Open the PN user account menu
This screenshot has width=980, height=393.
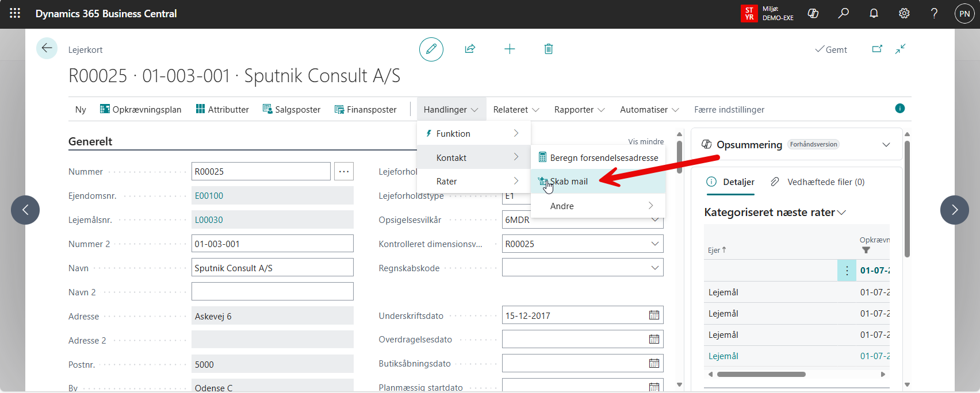click(964, 14)
